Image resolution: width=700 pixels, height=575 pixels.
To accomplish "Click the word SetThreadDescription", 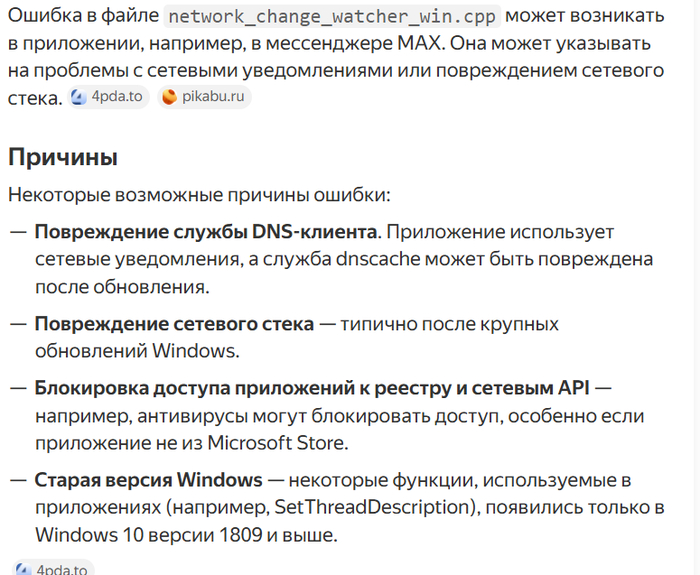I will [x=374, y=508].
